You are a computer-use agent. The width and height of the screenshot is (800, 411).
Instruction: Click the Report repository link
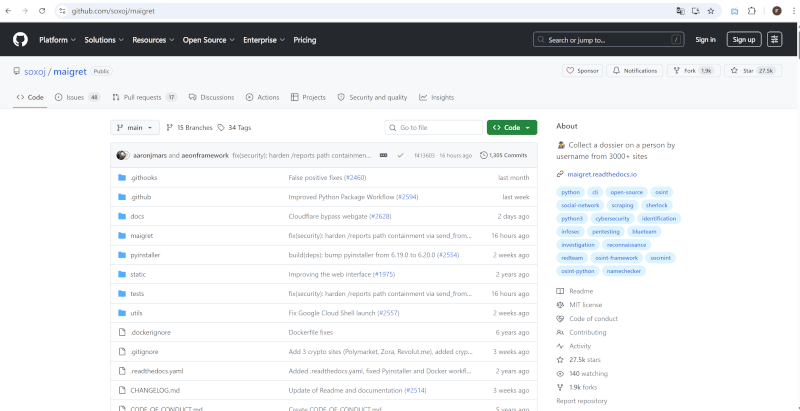[x=582, y=401]
